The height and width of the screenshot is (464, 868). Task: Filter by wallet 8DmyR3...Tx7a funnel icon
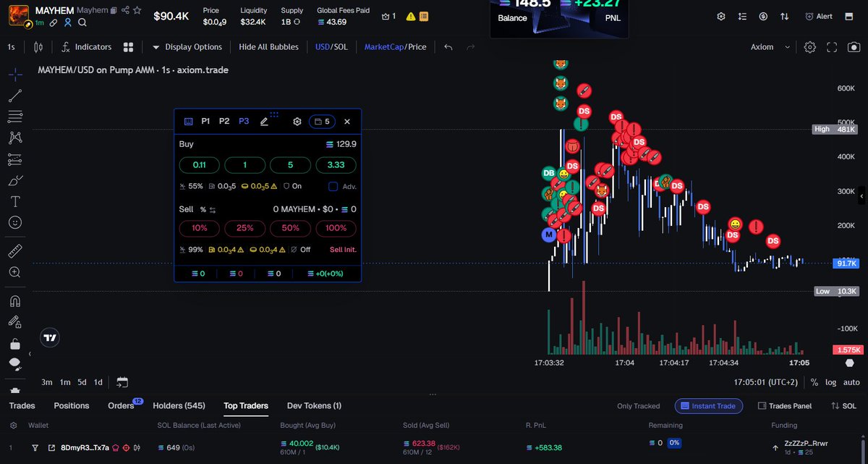click(35, 448)
